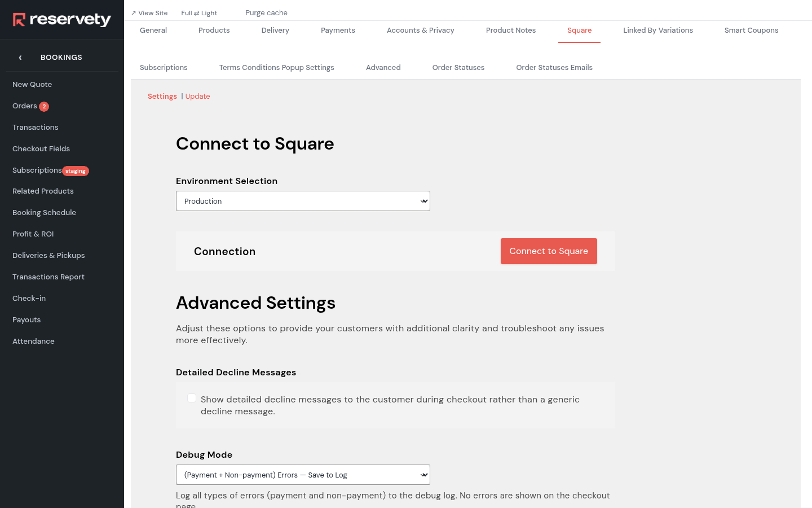Click the Settings breadcrumb link
Viewport: 812px width, 508px height.
pyautogui.click(x=162, y=97)
